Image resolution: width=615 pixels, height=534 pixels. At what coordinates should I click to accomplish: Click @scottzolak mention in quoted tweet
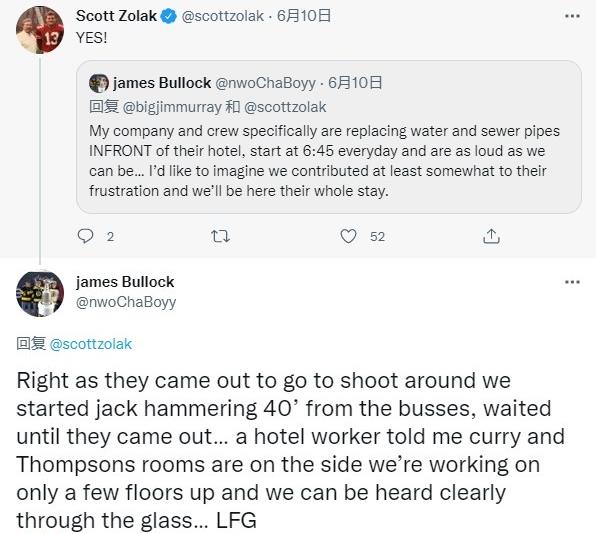click(285, 106)
